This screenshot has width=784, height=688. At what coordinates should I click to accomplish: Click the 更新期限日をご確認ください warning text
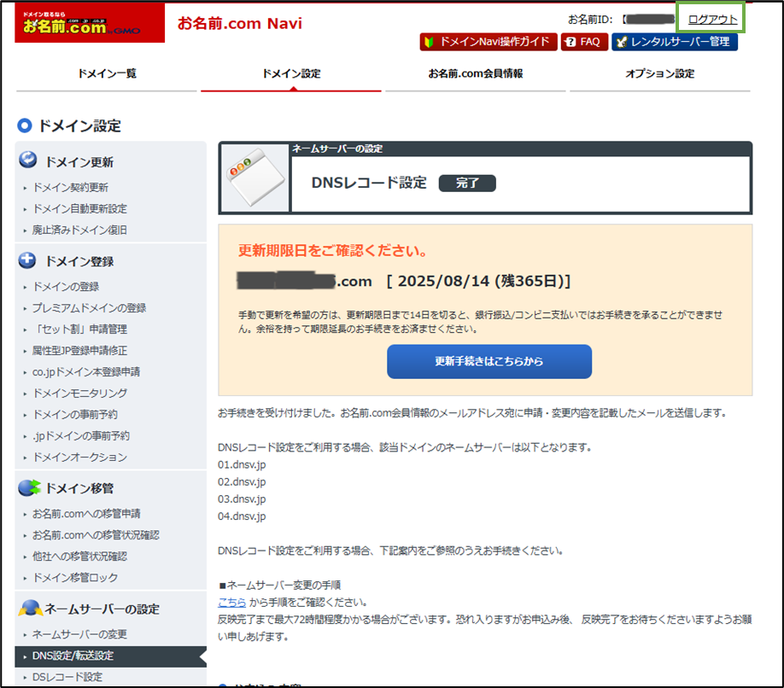click(332, 250)
